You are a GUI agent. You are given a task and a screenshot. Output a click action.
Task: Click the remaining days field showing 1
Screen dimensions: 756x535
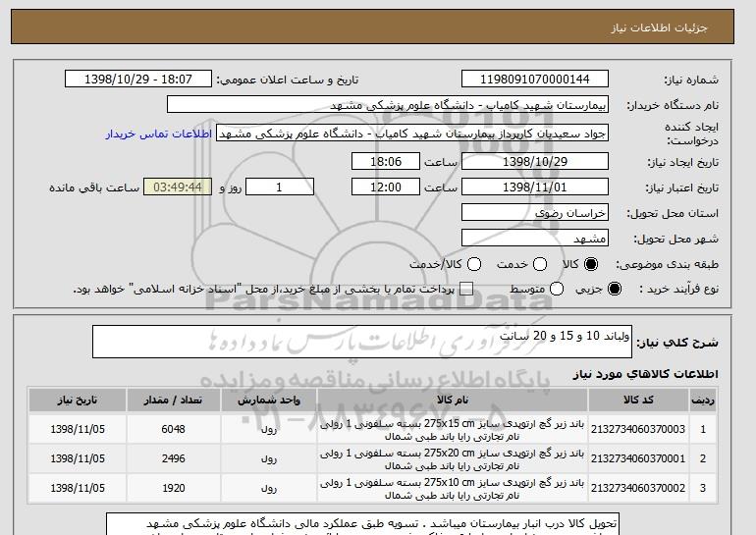point(280,187)
